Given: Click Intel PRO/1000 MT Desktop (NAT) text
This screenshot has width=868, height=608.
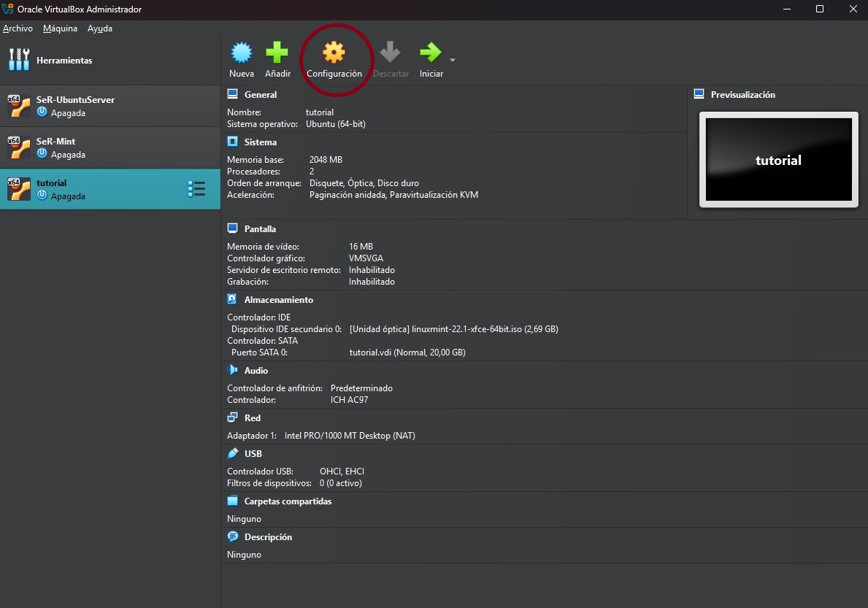Looking at the screenshot, I should (x=350, y=436).
